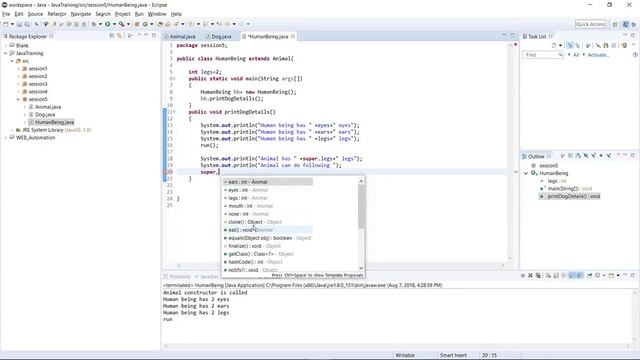Expand the WEB_Automation project
The width and height of the screenshot is (640, 360).
pos(6,138)
